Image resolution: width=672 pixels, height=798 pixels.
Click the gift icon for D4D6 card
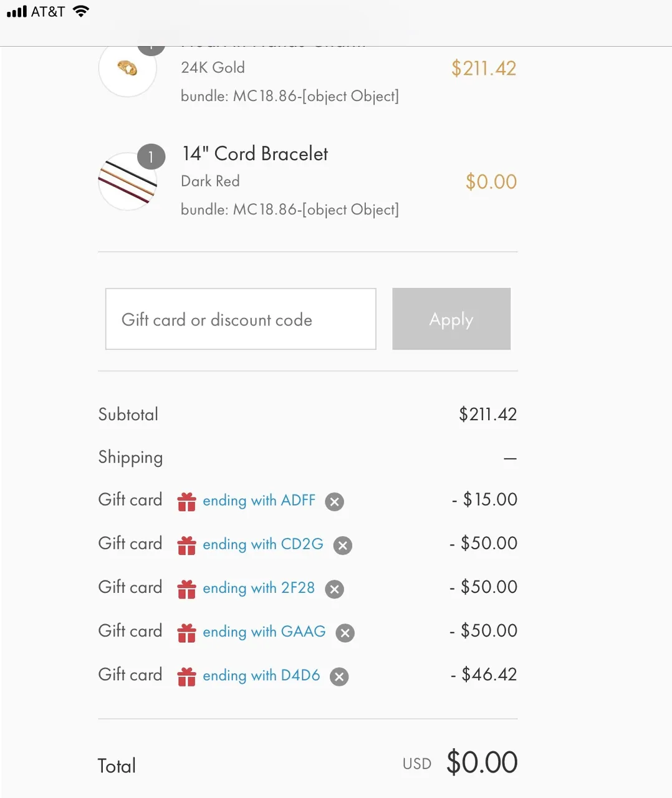coord(187,676)
